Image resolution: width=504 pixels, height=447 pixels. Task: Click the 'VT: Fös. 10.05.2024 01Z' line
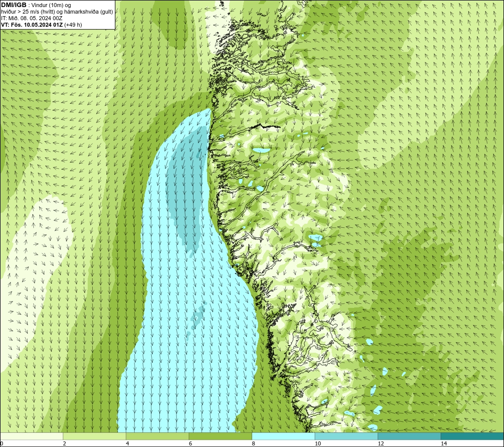(x=32, y=25)
